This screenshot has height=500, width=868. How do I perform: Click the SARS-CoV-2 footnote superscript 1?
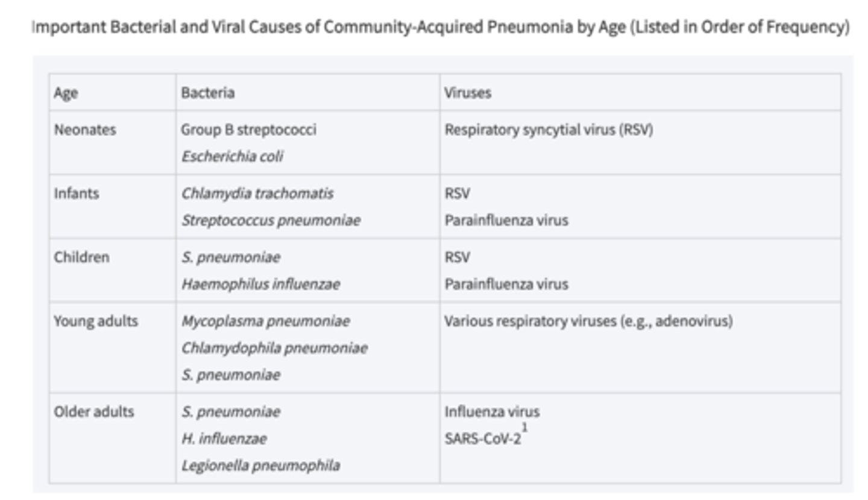pos(524,428)
